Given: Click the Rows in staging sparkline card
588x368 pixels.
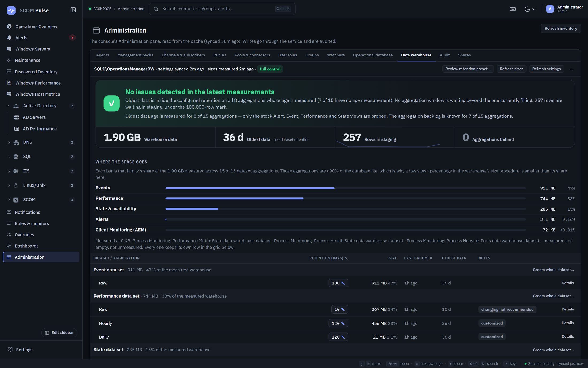Looking at the screenshot, I should coord(395,137).
